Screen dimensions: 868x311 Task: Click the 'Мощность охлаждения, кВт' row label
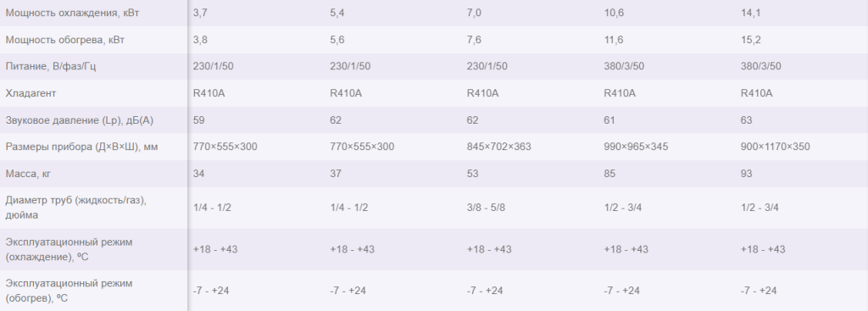(x=71, y=13)
